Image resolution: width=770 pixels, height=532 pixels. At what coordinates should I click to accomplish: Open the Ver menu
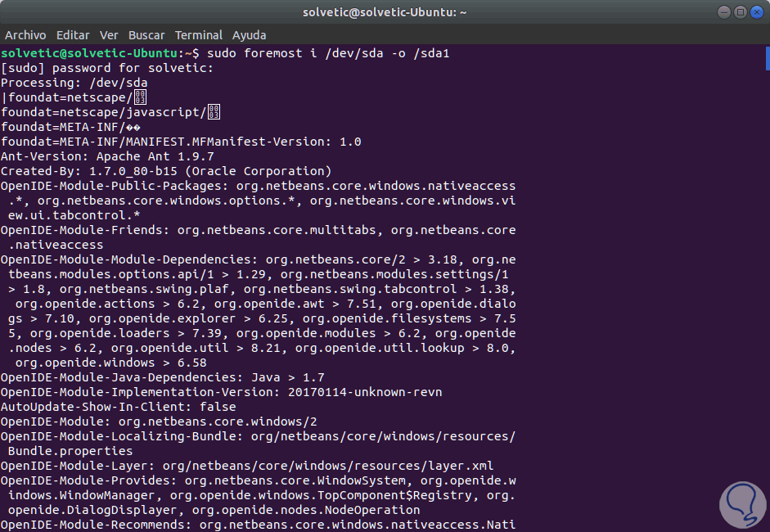tap(109, 35)
